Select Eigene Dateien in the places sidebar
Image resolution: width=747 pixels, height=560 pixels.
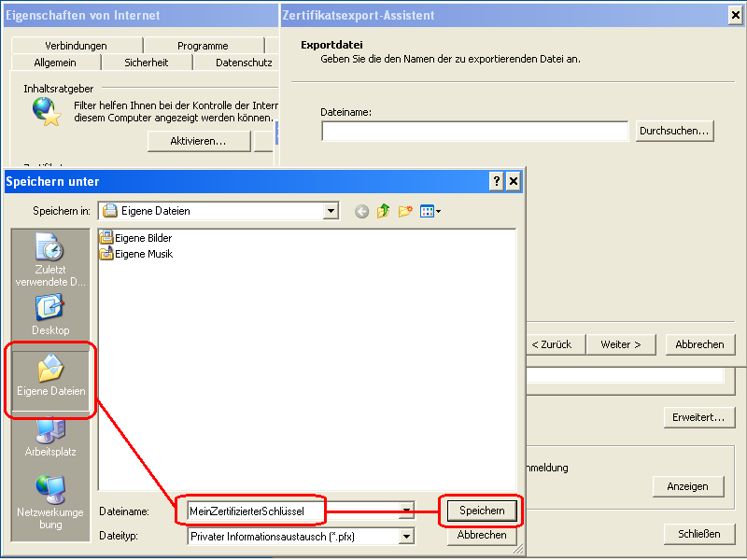[49, 378]
